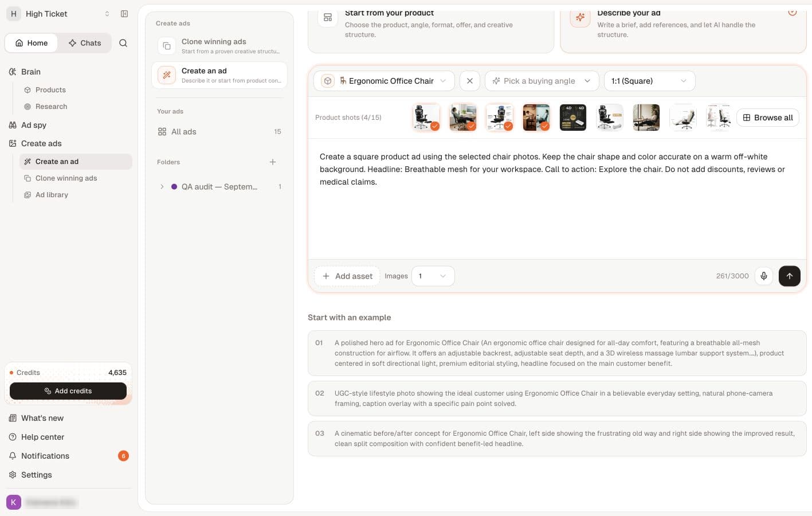Deselect the checked chair shot with spec callouts

499,118
